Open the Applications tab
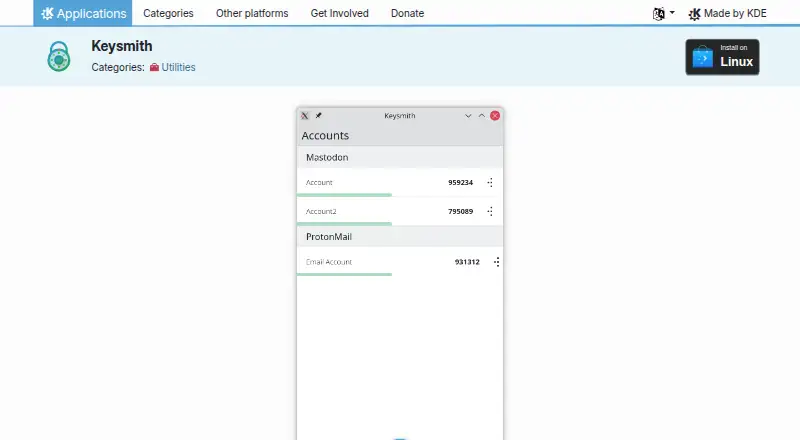 click(83, 13)
